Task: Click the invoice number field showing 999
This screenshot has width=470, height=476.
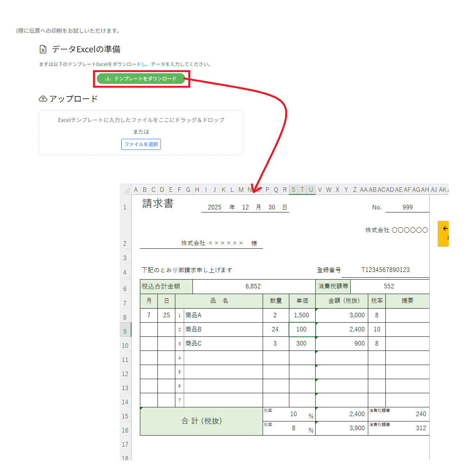Action: (407, 207)
